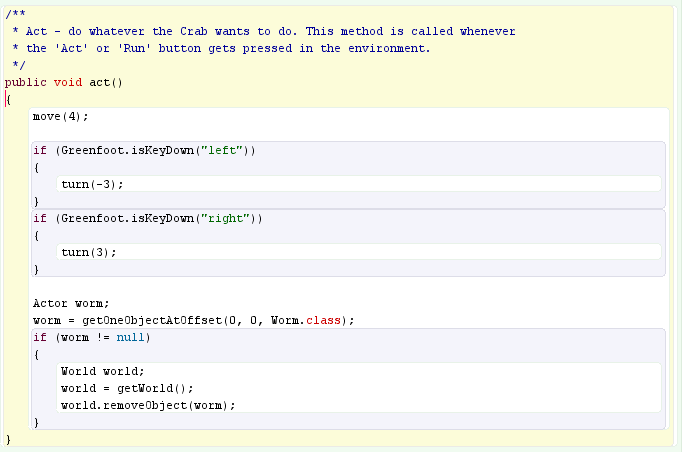Click the void keyword before act()
Image resolution: width=692 pixels, height=452 pixels.
click(68, 82)
